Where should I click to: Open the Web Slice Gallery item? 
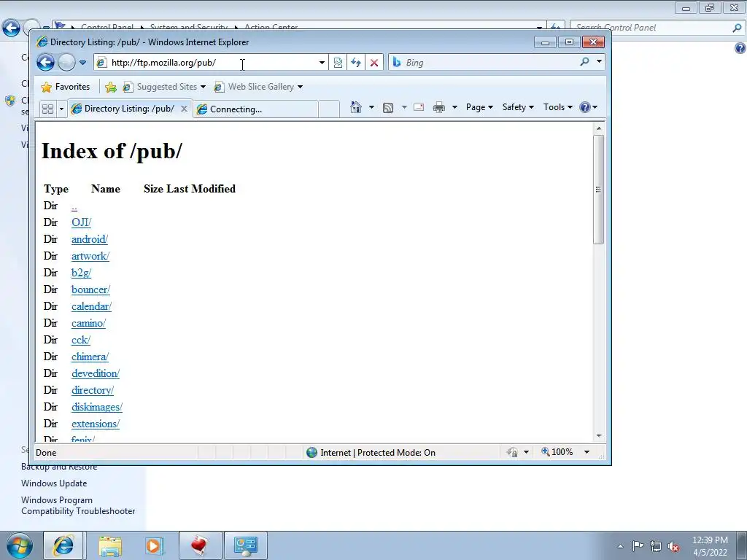point(258,87)
